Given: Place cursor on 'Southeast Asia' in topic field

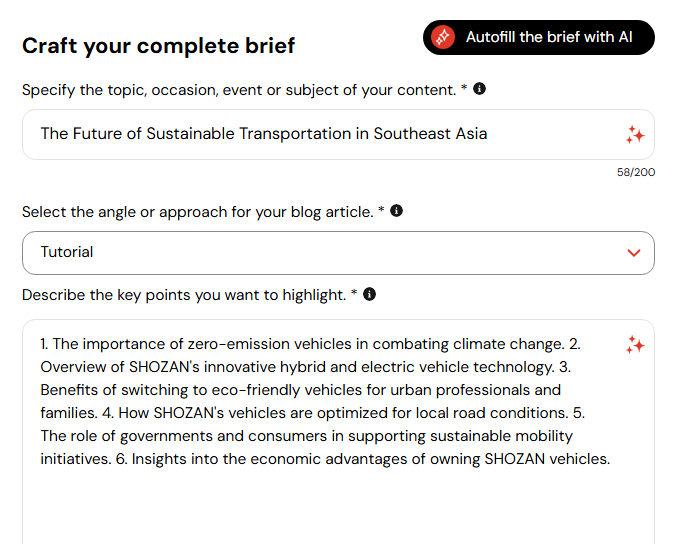Looking at the screenshot, I should [431, 134].
